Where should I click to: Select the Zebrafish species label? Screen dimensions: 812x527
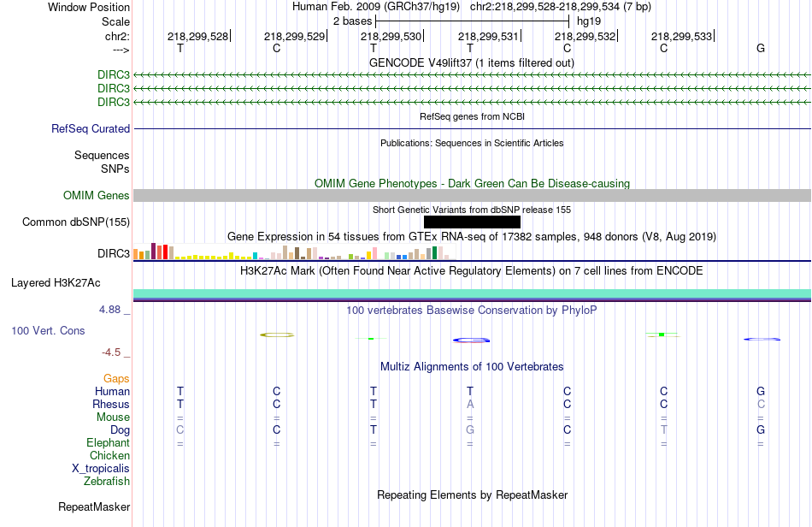(107, 481)
